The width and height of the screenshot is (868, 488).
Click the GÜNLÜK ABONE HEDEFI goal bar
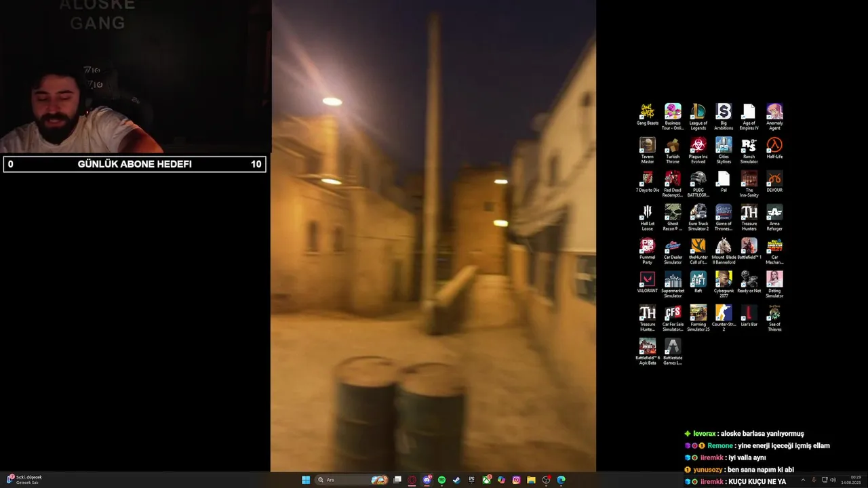coord(134,164)
